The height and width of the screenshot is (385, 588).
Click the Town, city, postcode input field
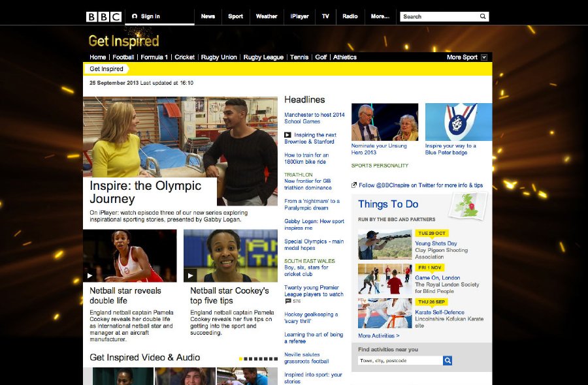point(400,360)
